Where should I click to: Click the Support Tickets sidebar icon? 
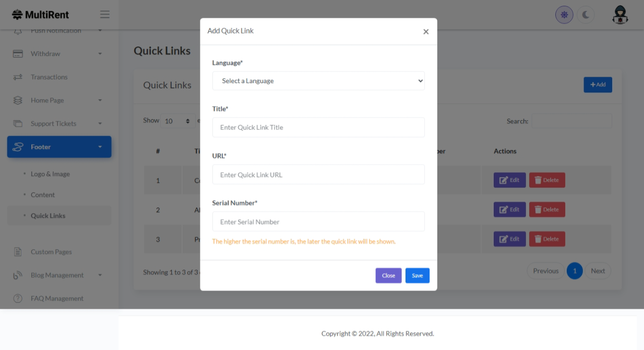tap(18, 124)
